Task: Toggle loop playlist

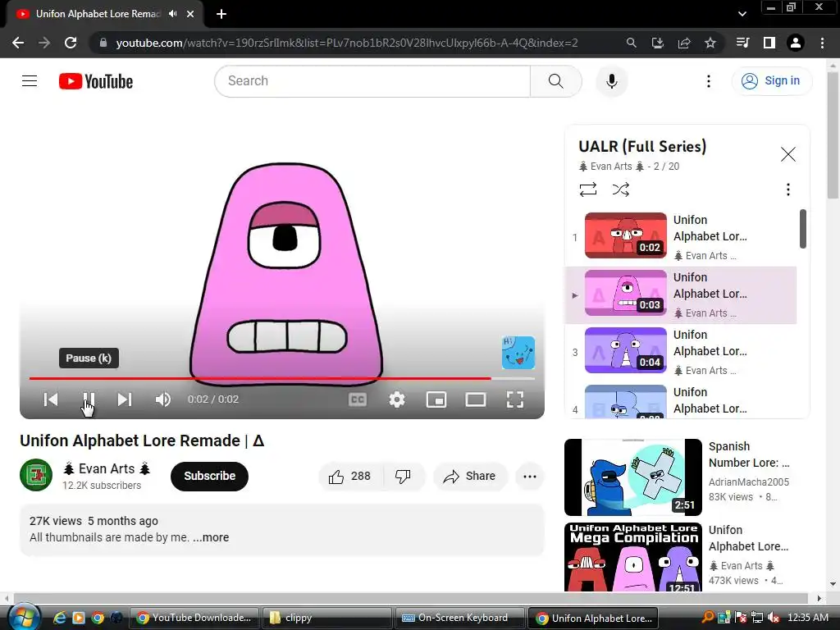Action: tap(587, 189)
